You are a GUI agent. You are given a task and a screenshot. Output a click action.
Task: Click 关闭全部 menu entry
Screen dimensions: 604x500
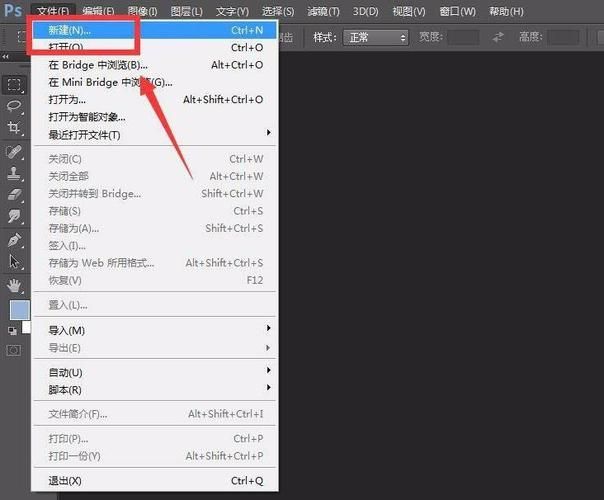coord(155,176)
